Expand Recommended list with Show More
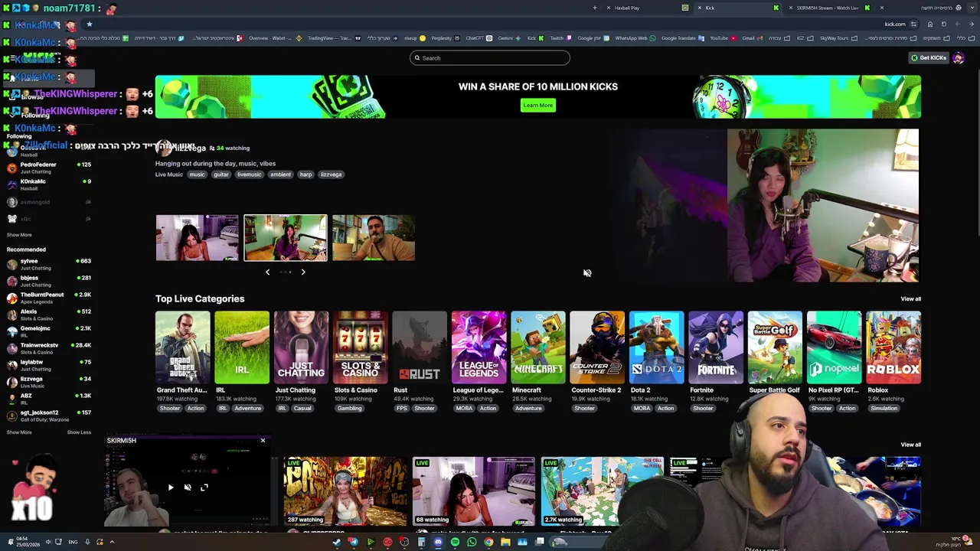This screenshot has width=980, height=551. click(19, 432)
